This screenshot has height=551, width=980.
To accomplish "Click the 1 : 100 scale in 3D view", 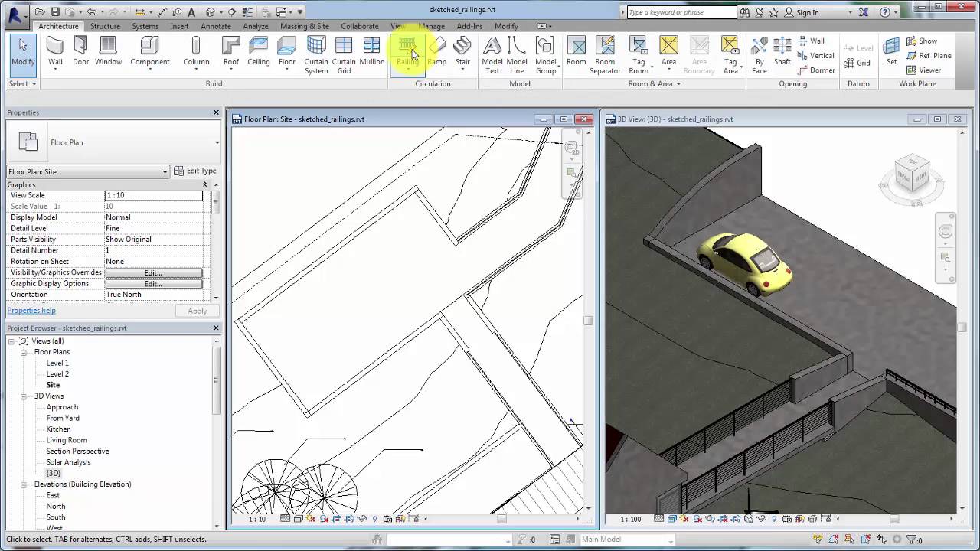I will [x=631, y=519].
